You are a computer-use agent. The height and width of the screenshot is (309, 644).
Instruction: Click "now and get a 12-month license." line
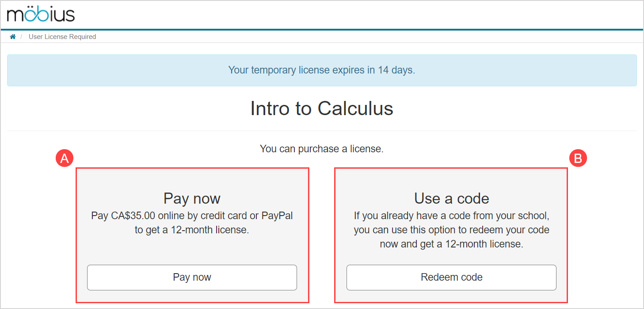pyautogui.click(x=451, y=244)
